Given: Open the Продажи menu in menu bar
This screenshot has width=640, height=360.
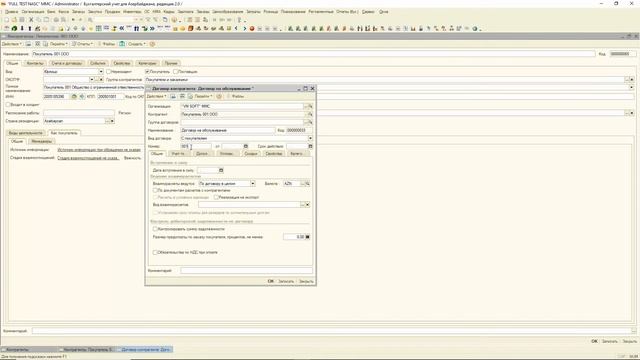Looking at the screenshot, I should click(x=112, y=12).
